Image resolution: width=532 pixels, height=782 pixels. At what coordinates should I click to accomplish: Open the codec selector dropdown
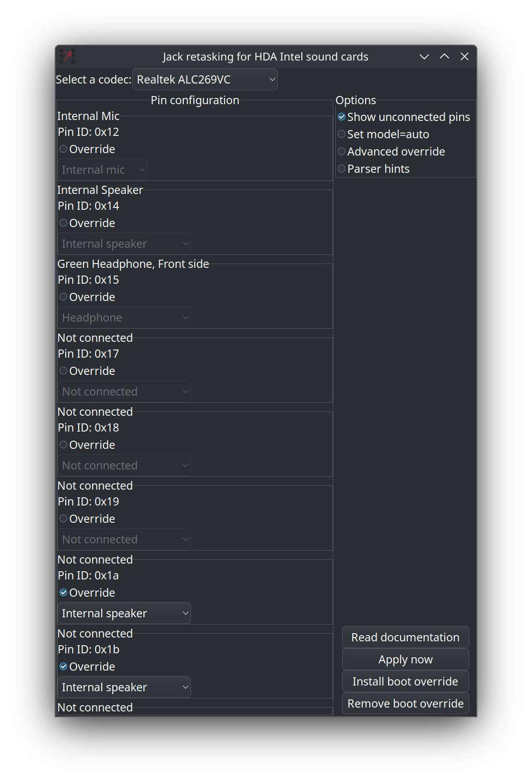tap(205, 79)
